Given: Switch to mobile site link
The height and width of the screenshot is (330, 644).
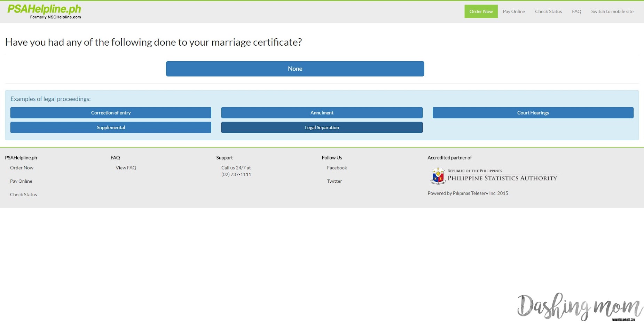Looking at the screenshot, I should pos(612,11).
